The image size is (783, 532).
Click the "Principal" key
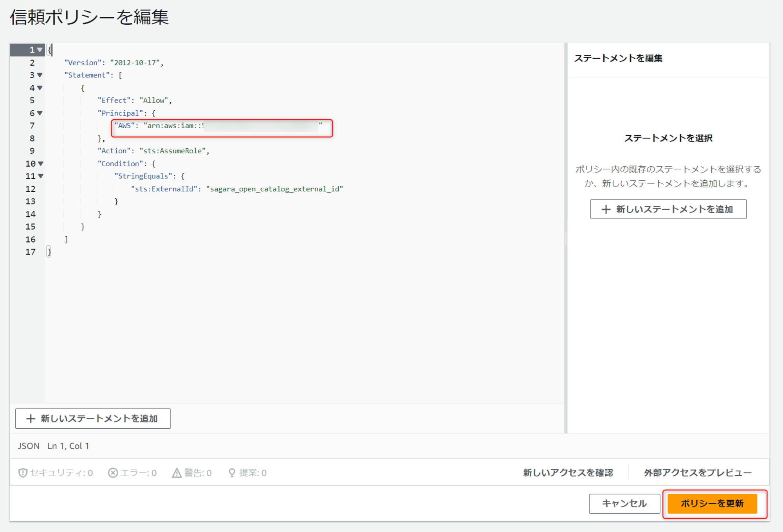coord(120,113)
